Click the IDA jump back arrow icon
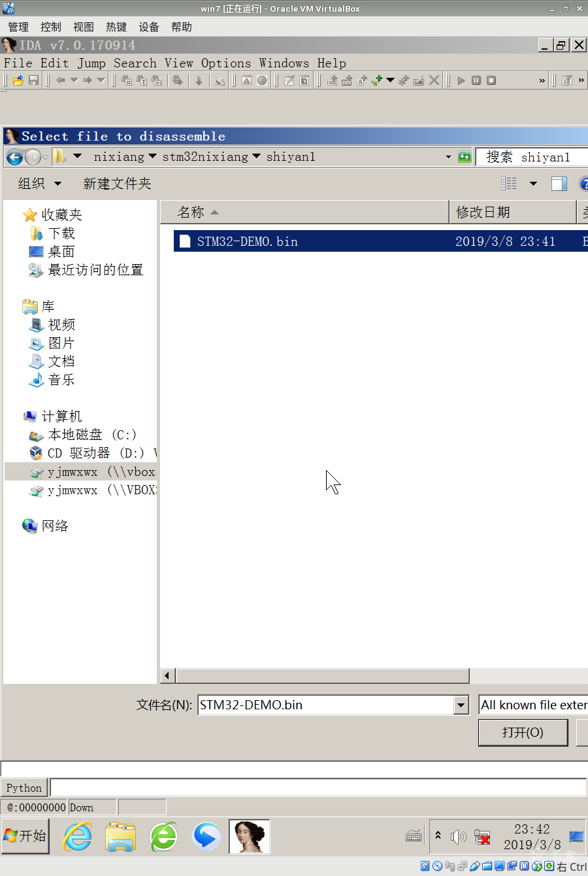The width and height of the screenshot is (588, 876). 60,80
